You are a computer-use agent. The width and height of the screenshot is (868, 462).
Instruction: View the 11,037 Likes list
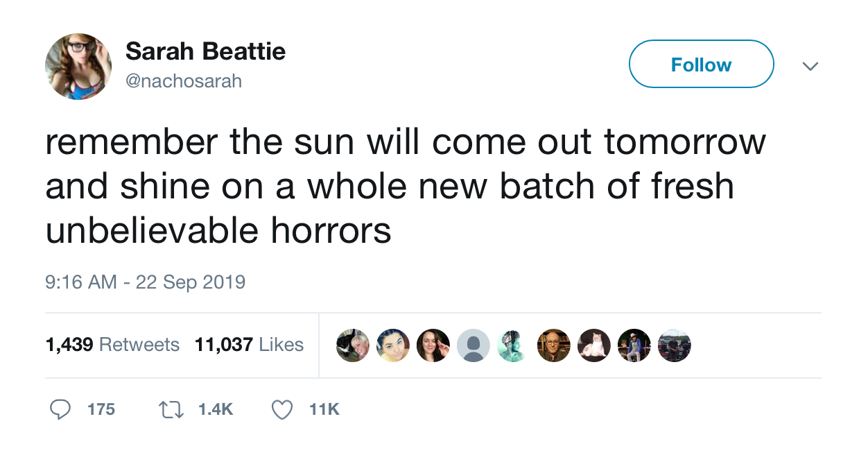pyautogui.click(x=249, y=345)
